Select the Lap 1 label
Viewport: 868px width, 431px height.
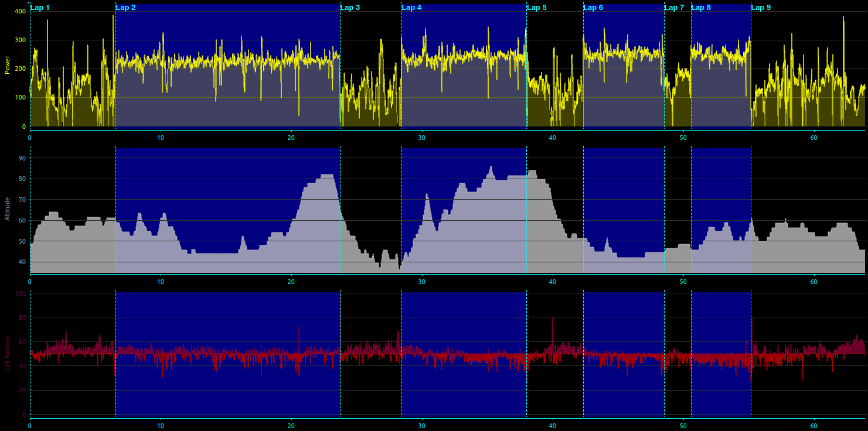coord(40,8)
